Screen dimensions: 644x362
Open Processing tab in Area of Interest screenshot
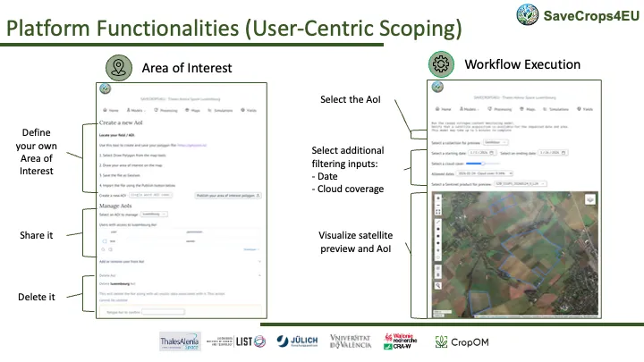[166, 110]
